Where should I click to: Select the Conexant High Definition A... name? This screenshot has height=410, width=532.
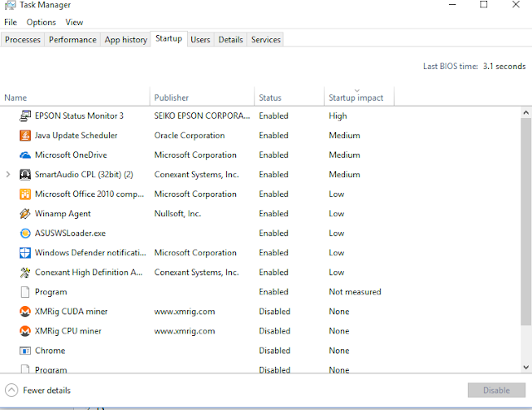point(89,273)
